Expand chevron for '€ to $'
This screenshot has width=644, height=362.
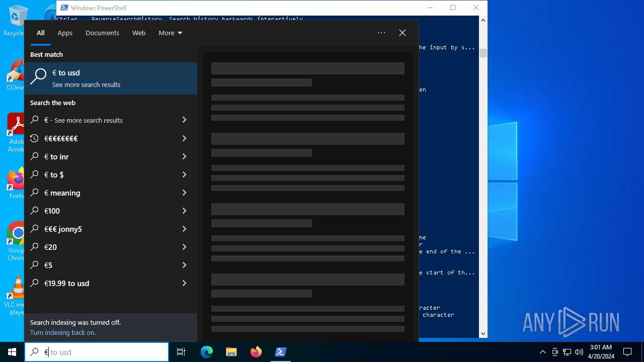pyautogui.click(x=184, y=174)
